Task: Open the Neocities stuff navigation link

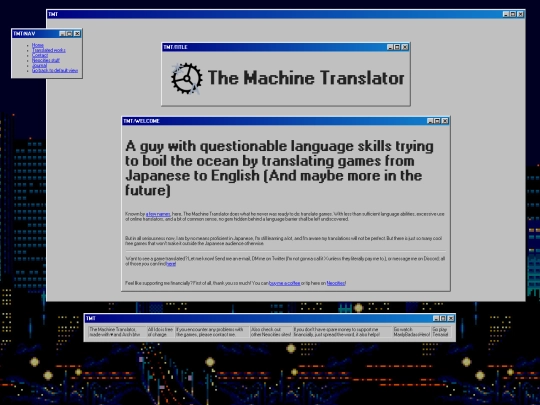Action: (x=46, y=60)
